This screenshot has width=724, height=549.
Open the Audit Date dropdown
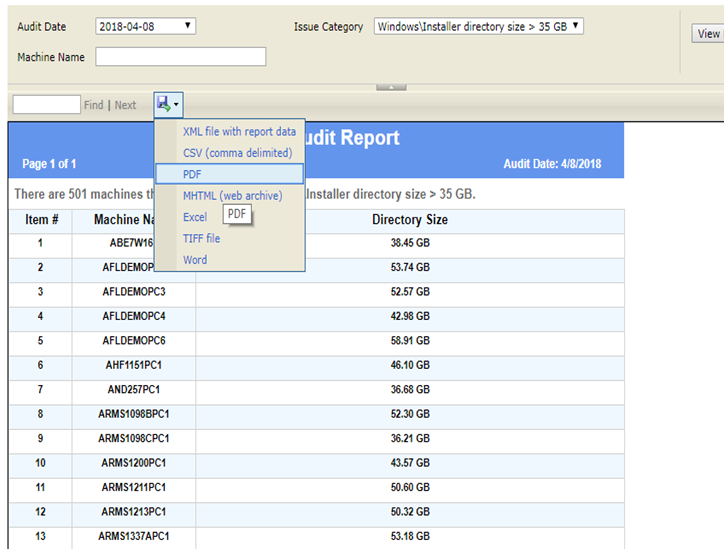pyautogui.click(x=145, y=26)
